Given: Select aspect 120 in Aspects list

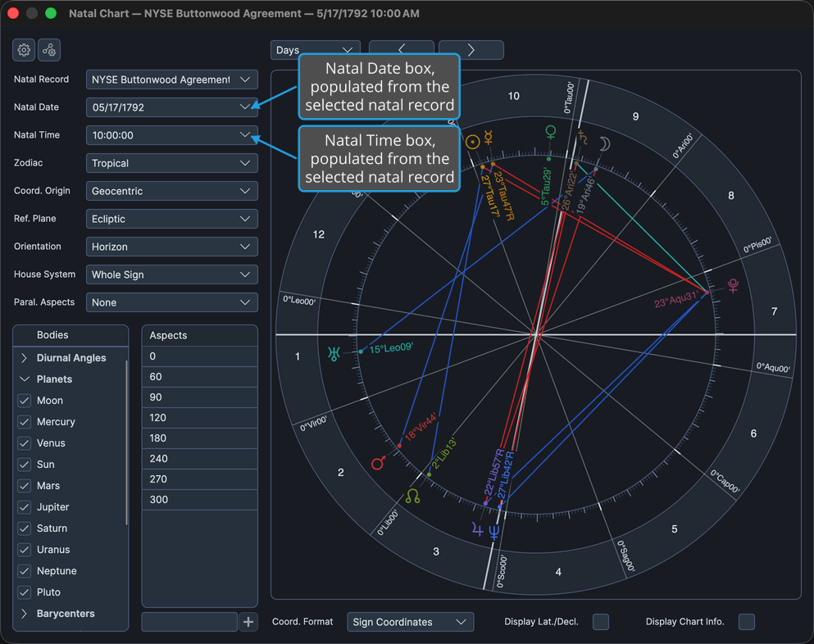Looking at the screenshot, I should 200,418.
